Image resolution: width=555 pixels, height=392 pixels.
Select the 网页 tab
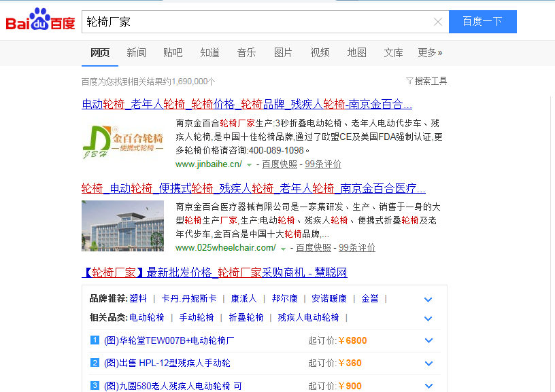click(x=100, y=53)
